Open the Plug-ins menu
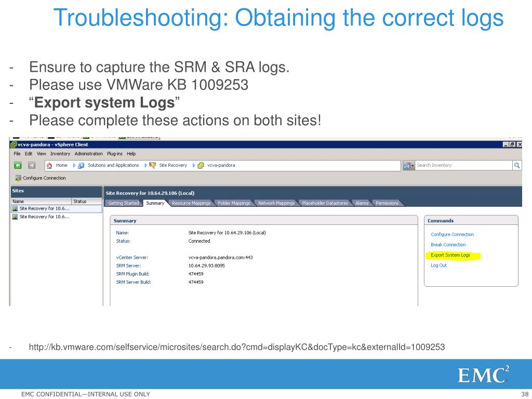The image size is (532, 399). point(115,154)
